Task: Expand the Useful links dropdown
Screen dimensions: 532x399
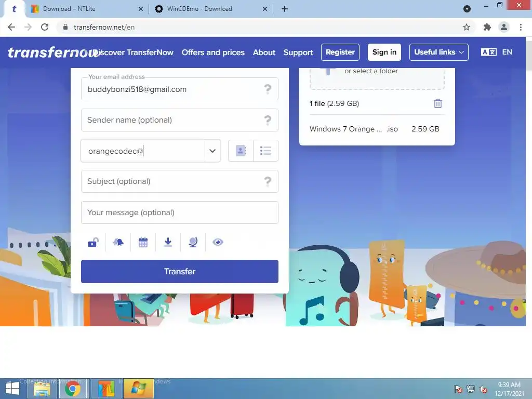Action: (438, 52)
